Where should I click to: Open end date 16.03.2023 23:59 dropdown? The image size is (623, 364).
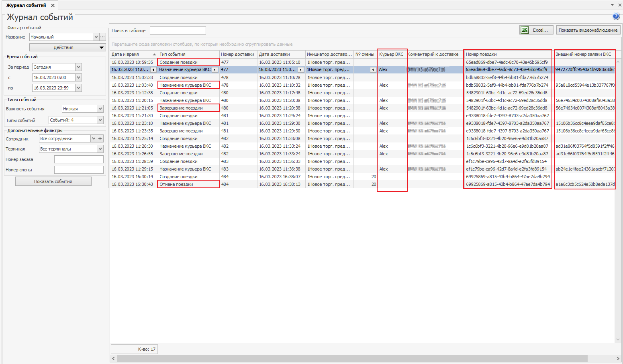79,88
